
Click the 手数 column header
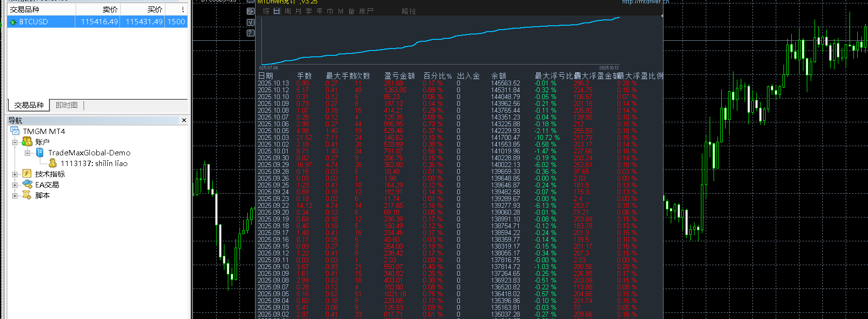click(305, 76)
